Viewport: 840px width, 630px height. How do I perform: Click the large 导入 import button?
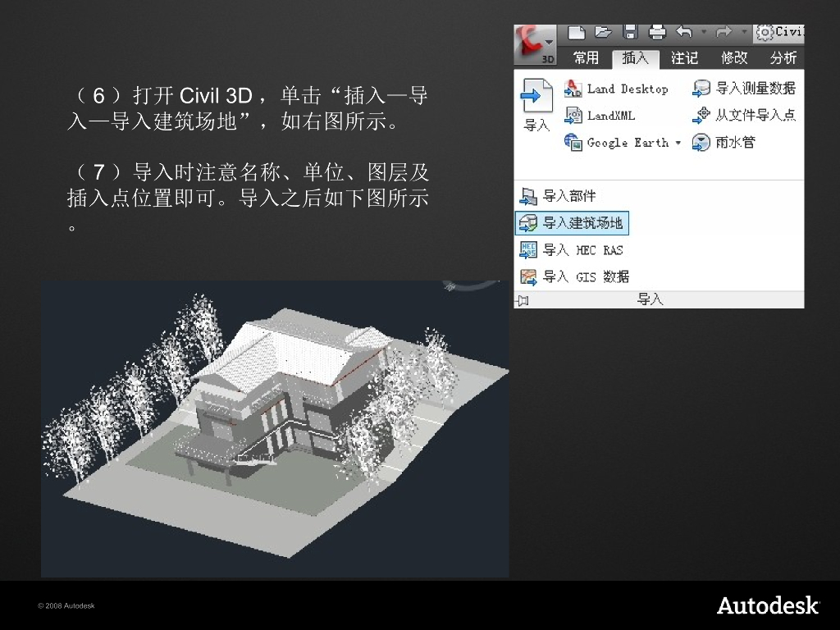536,105
